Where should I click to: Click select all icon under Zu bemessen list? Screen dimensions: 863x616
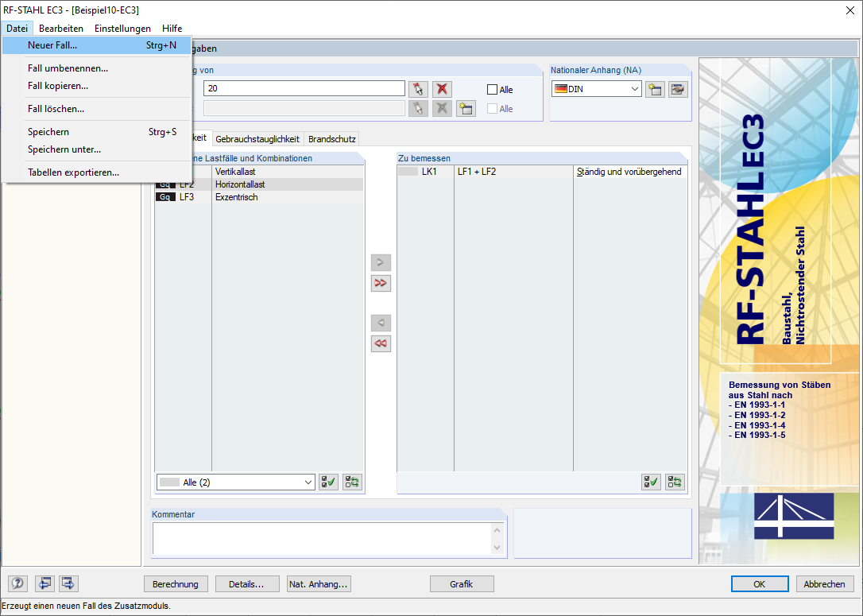651,482
